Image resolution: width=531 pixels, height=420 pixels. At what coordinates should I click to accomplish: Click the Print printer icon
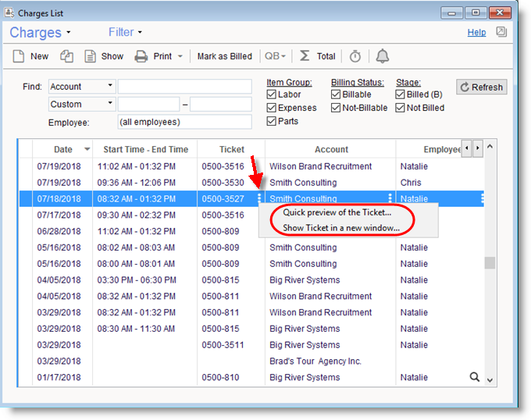[x=141, y=56]
